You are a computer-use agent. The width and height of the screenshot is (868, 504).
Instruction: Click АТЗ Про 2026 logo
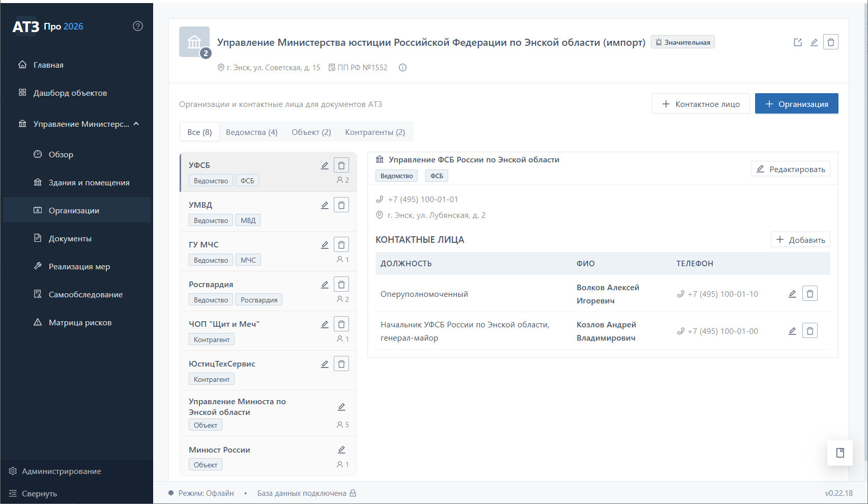(48, 26)
